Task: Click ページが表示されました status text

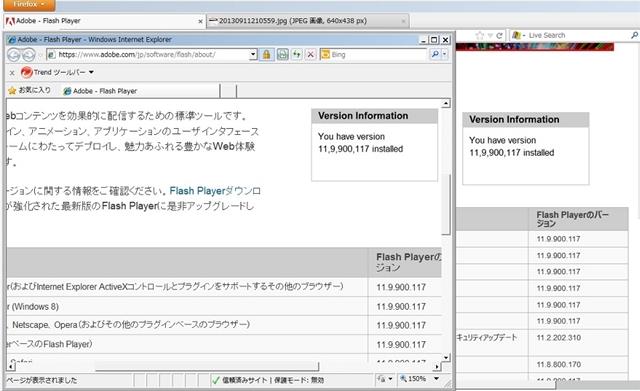Action: tap(42, 380)
